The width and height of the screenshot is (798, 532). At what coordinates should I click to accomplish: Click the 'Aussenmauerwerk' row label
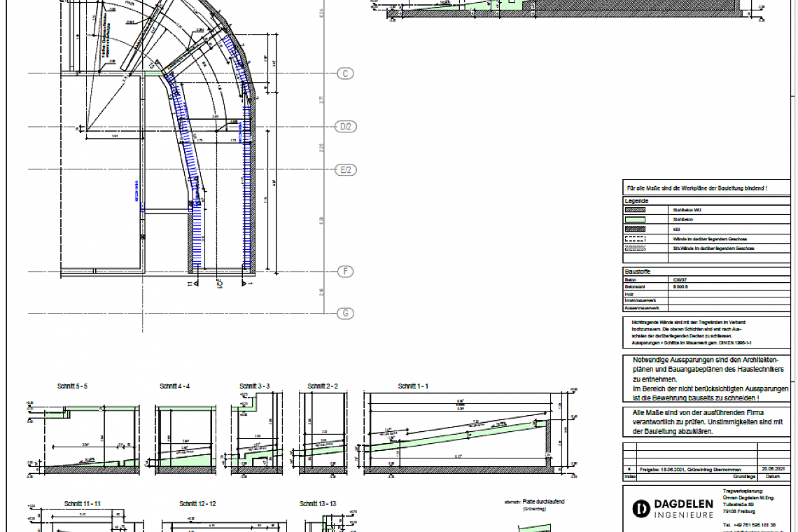(642, 307)
